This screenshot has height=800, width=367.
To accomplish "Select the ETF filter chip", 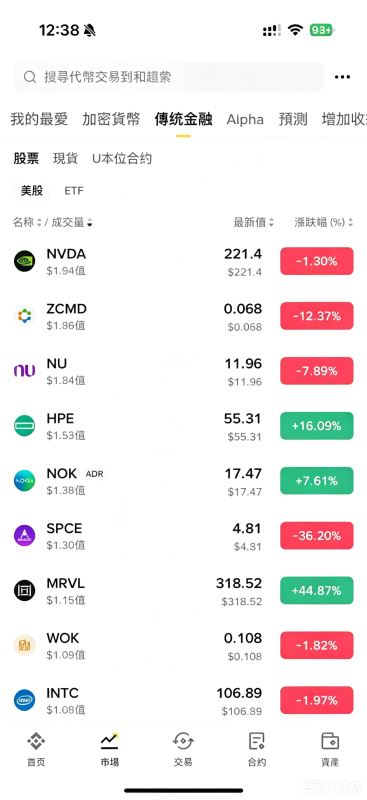I will [74, 191].
